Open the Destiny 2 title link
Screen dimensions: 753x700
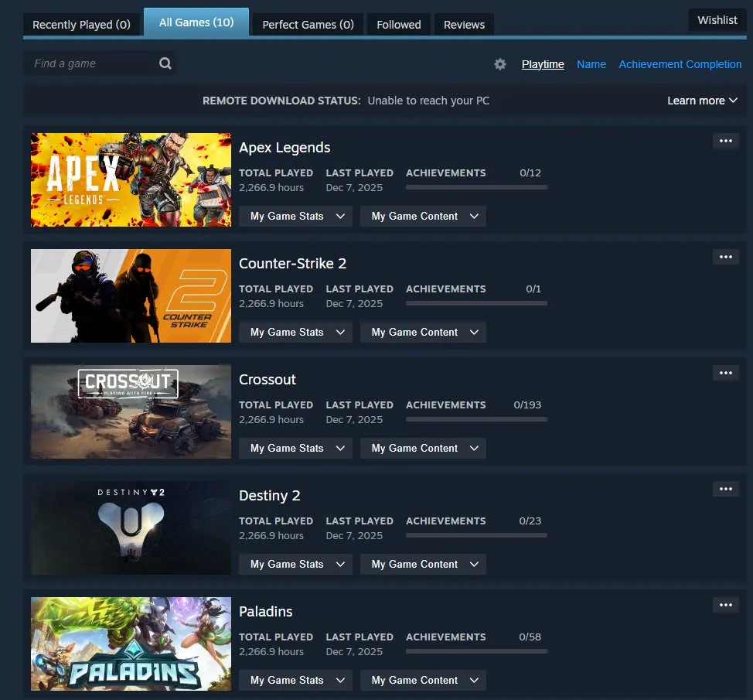pyautogui.click(x=269, y=495)
